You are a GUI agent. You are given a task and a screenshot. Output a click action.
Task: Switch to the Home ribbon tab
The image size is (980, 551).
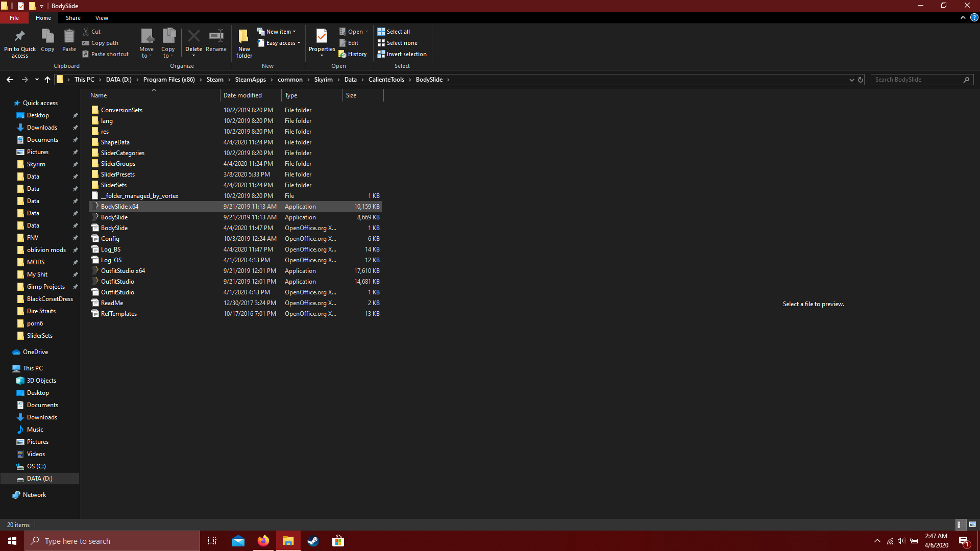(43, 18)
